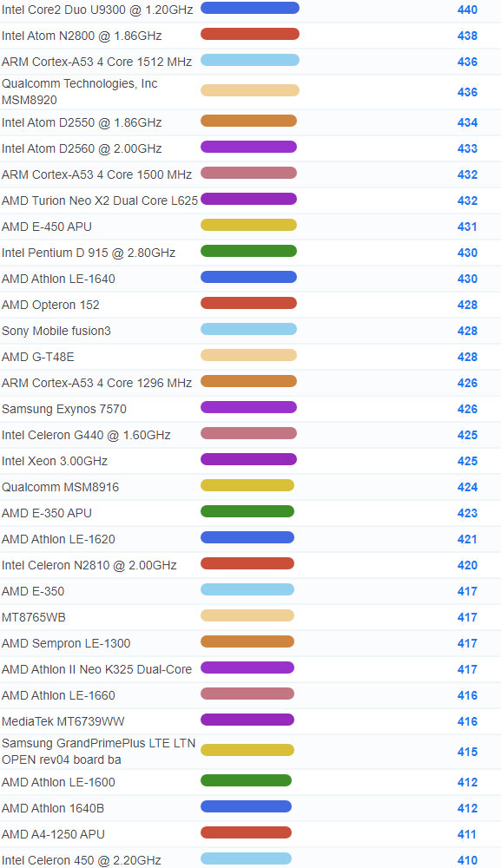Select Intel Celeron 450 @ 2.20GHz

(82, 859)
